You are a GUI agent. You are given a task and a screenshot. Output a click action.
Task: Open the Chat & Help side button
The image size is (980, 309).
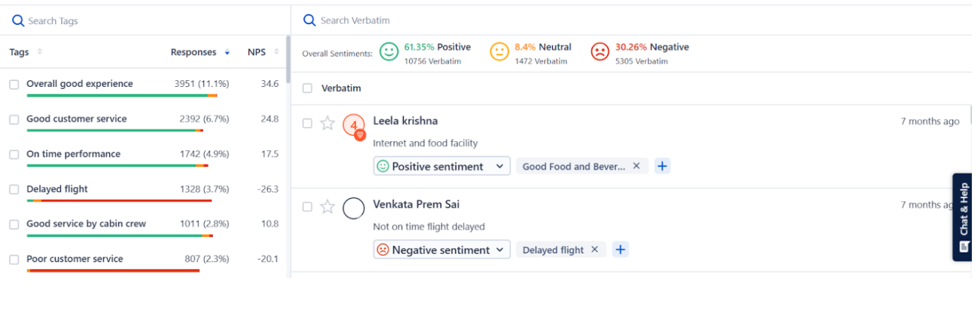pos(963,217)
